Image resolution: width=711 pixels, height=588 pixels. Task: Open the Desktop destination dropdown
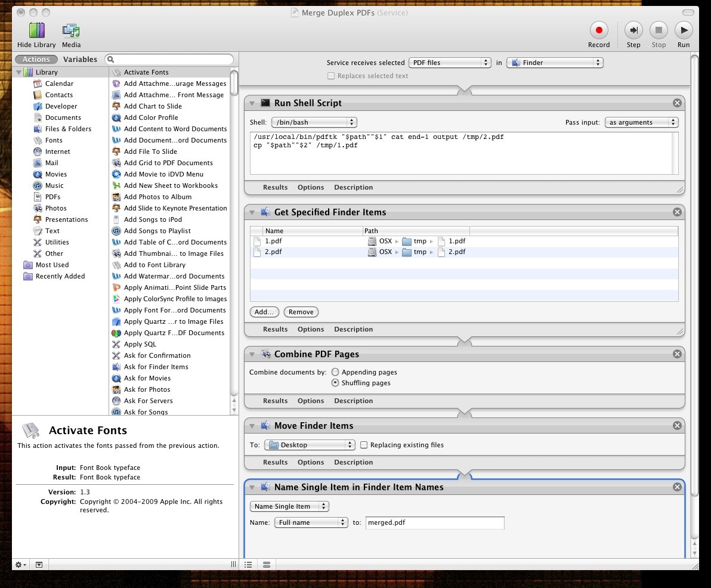coord(309,445)
